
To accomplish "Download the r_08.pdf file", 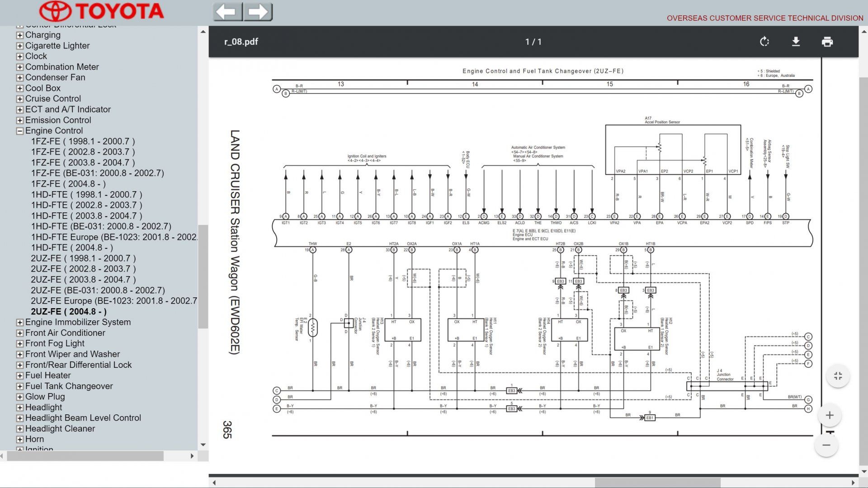I will point(796,42).
